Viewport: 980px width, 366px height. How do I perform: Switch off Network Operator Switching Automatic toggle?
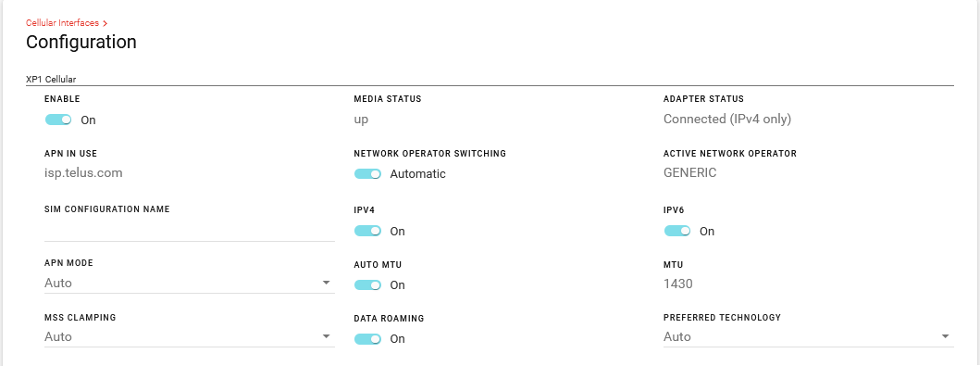[367, 174]
